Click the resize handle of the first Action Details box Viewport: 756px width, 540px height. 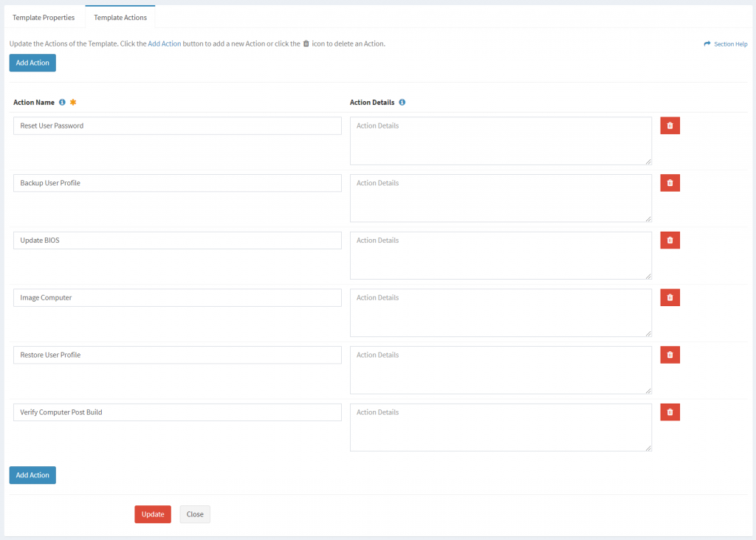648,161
